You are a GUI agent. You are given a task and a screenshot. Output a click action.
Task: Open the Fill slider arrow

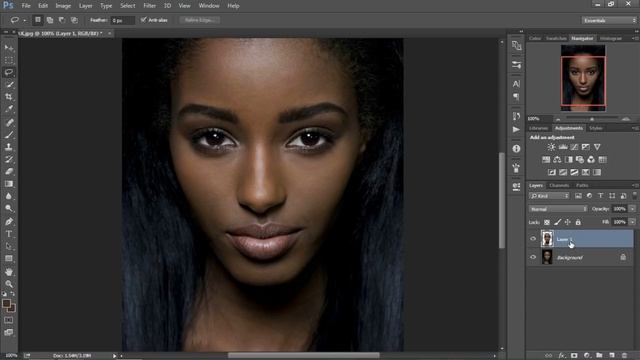[x=632, y=222]
